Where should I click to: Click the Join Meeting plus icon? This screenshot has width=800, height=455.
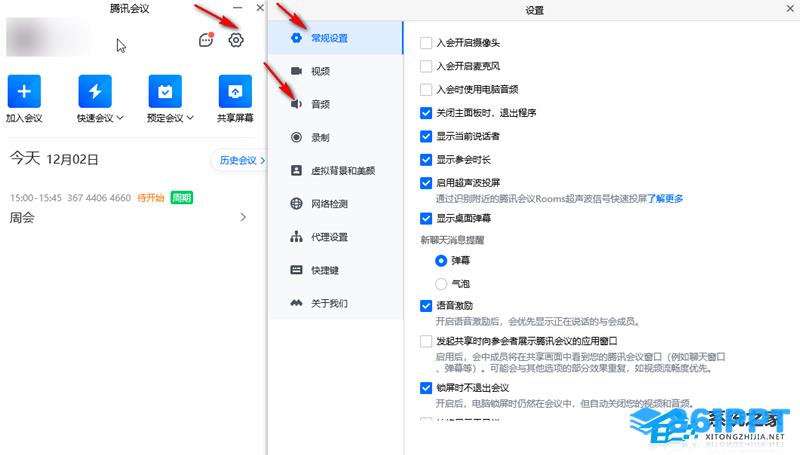pyautogui.click(x=24, y=91)
